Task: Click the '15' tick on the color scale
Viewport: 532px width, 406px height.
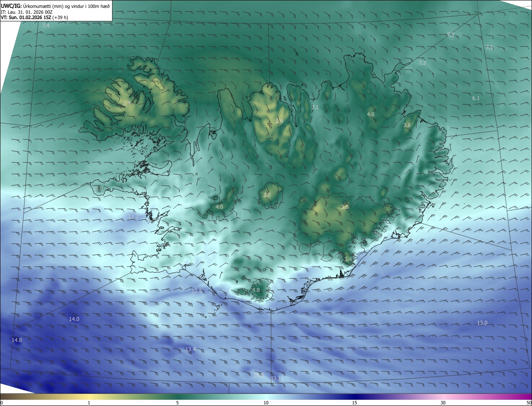Action: click(355, 403)
